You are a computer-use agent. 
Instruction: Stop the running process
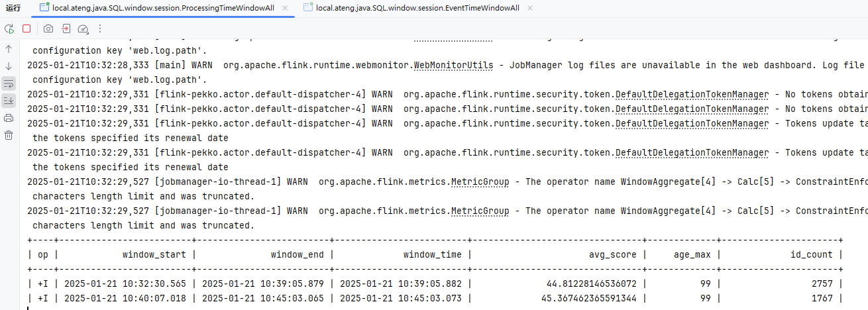click(27, 28)
